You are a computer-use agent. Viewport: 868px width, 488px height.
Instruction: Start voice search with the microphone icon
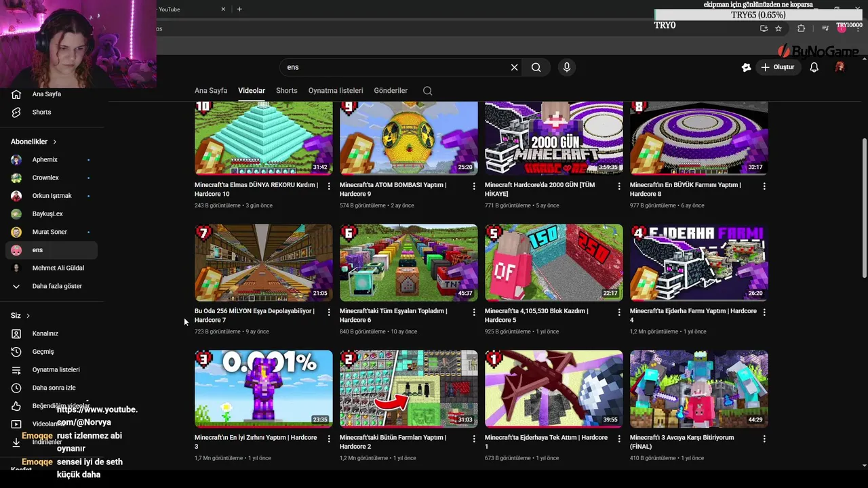pyautogui.click(x=567, y=67)
